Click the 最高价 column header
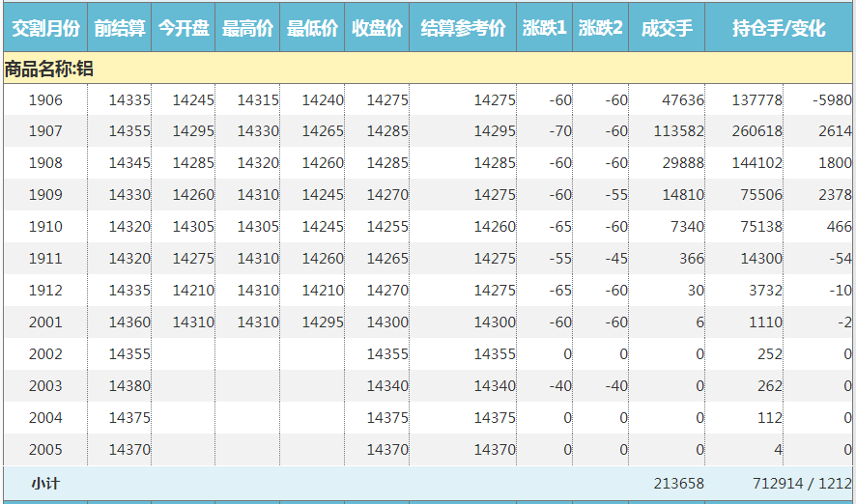Screen dimensions: 856x504 (x=247, y=29)
